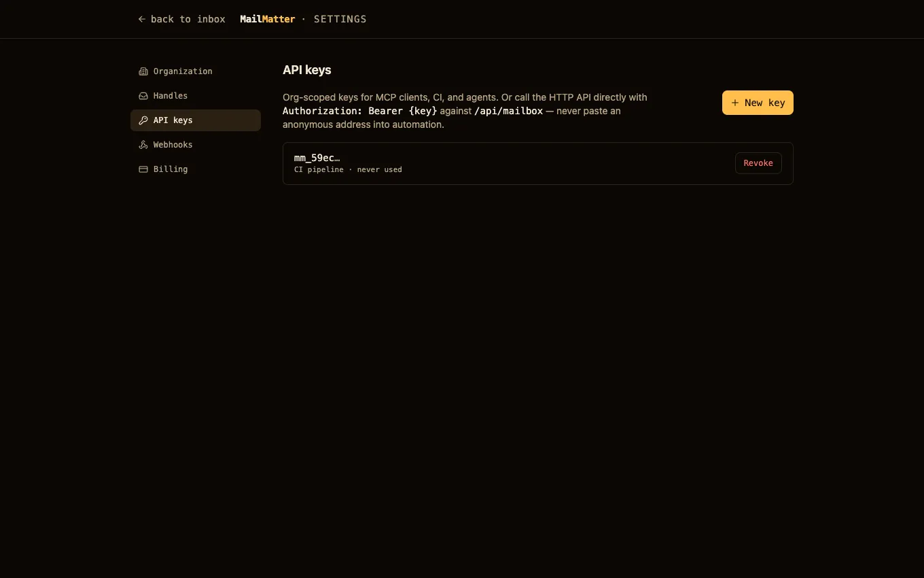Viewport: 924px width, 578px height.
Task: Select the API keys sidebar item
Action: pos(196,120)
